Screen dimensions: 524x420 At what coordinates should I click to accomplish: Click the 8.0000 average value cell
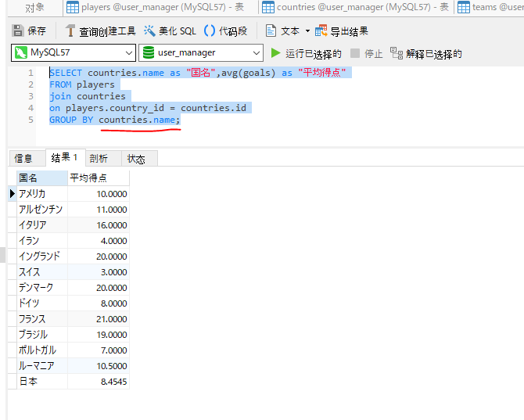pos(99,303)
